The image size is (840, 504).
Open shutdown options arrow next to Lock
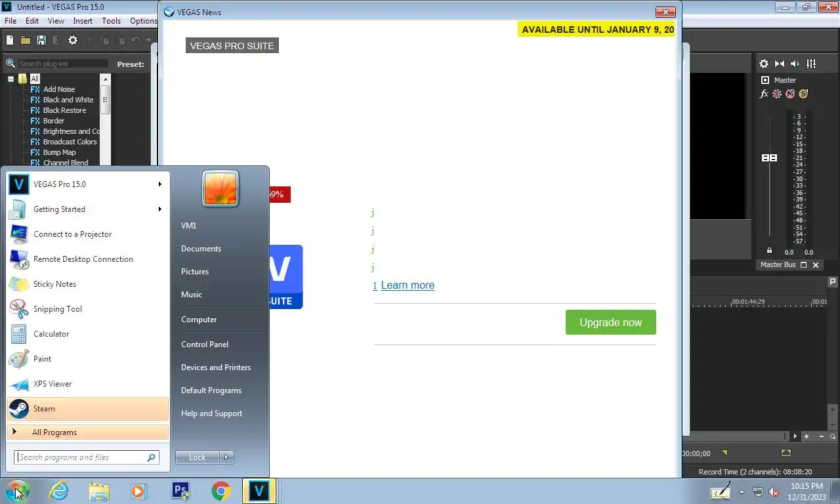coord(226,457)
